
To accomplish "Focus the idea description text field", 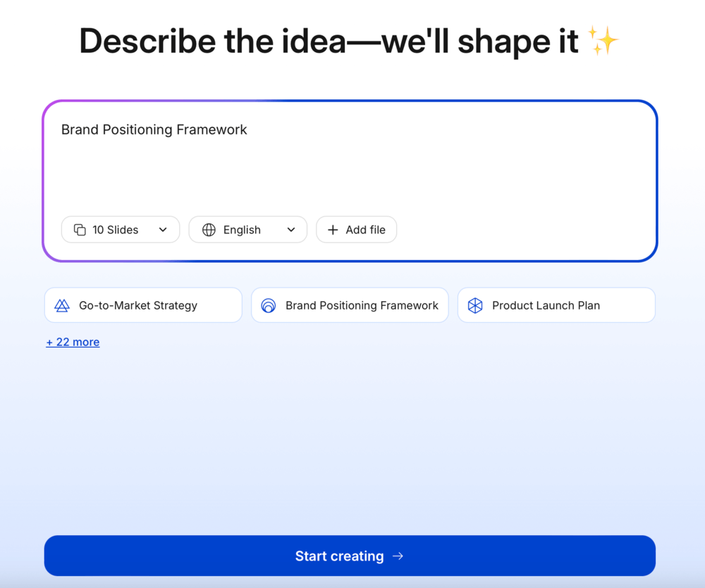I will (350, 166).
